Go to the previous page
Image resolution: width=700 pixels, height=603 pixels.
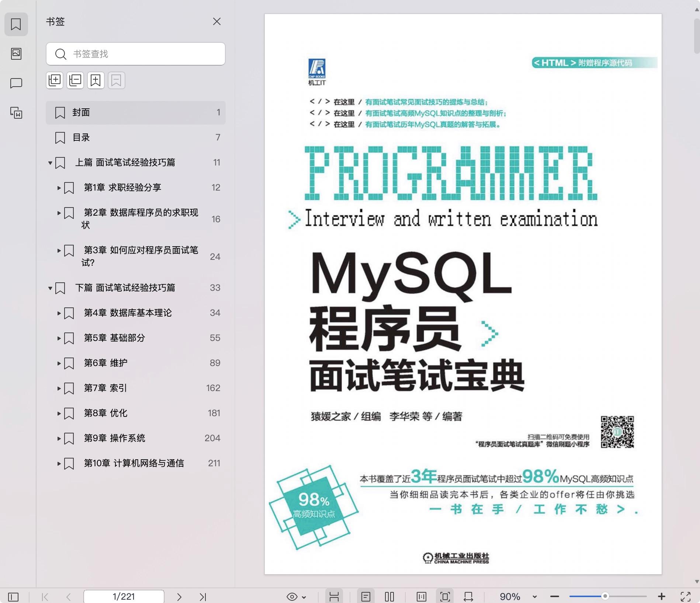pyautogui.click(x=69, y=597)
